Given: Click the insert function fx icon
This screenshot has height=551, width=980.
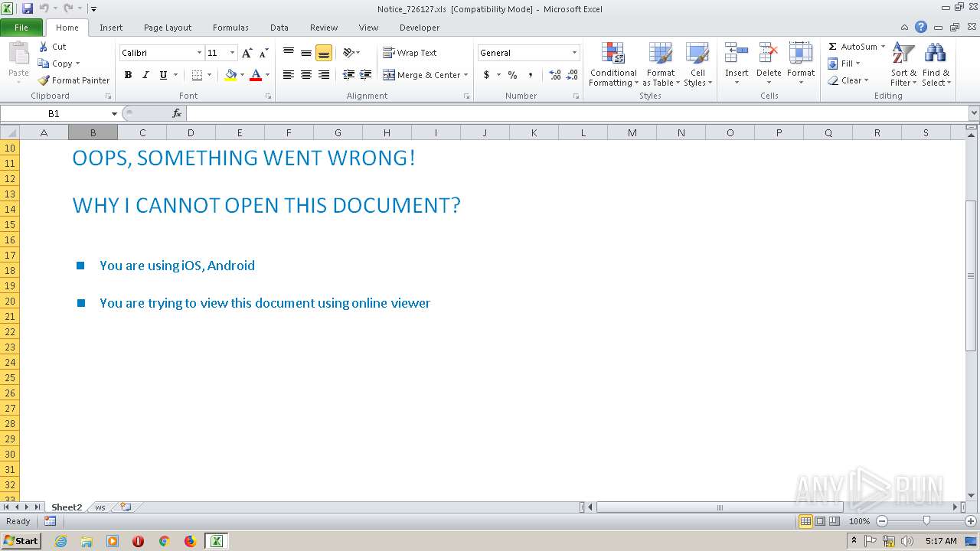Looking at the screenshot, I should click(177, 113).
